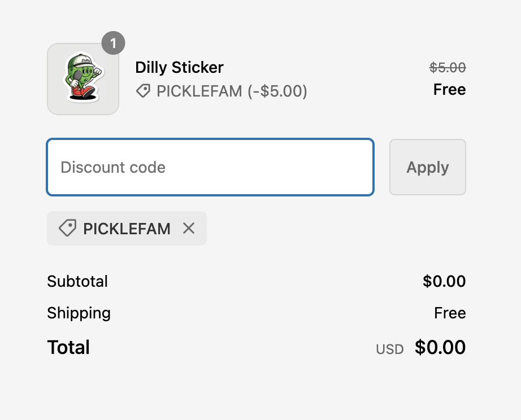Click the Free value in Shipping row
Image resolution: width=521 pixels, height=420 pixels.
(x=450, y=313)
